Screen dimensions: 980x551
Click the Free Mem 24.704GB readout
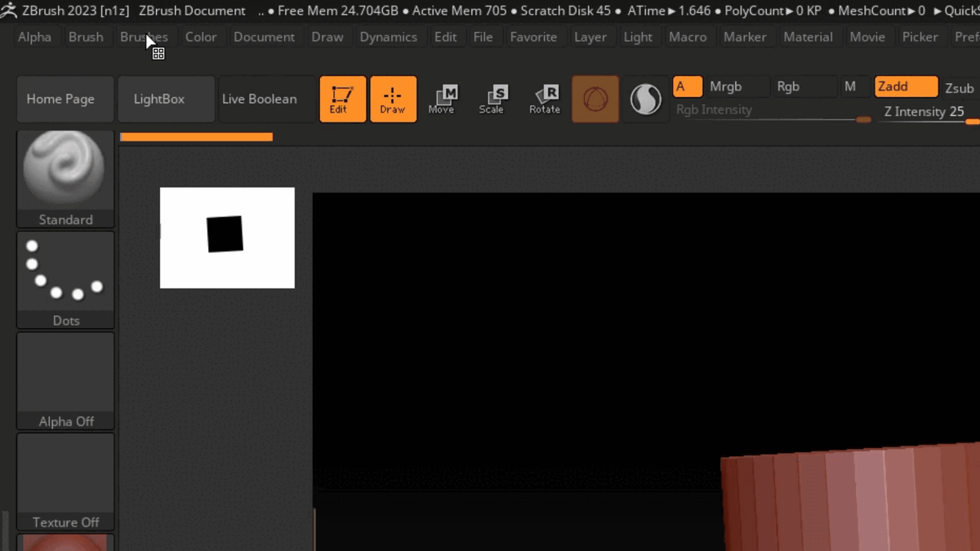(338, 11)
